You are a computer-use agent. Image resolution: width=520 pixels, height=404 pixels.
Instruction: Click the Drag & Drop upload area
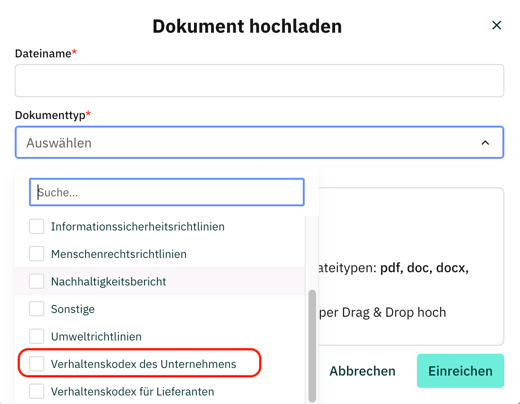(411, 267)
